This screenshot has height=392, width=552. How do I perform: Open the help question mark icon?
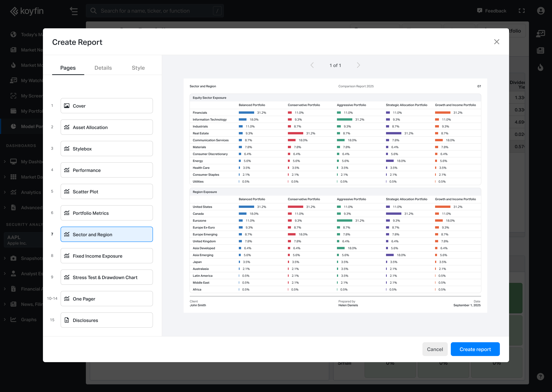pyautogui.click(x=540, y=376)
